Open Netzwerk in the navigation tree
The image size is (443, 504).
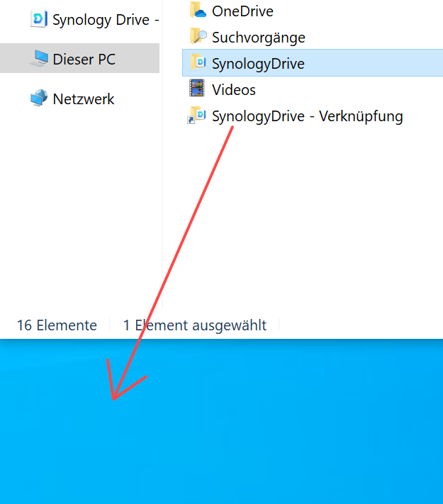[83, 99]
